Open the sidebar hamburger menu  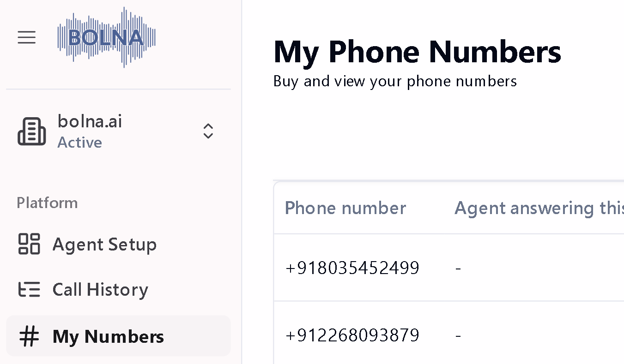[26, 37]
